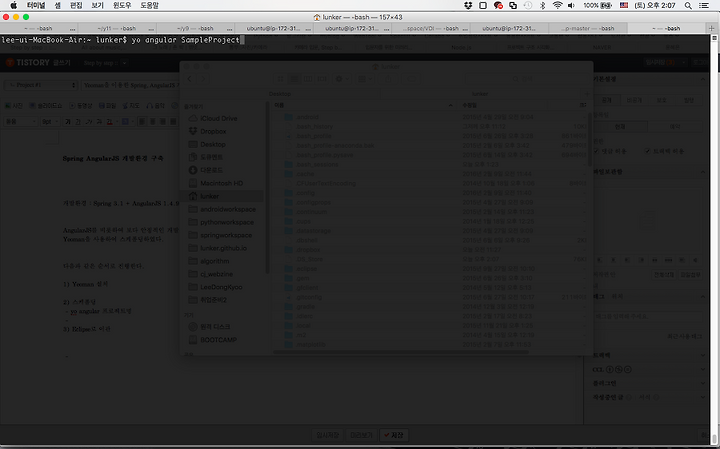Click the Bluetooth icon in menu bar

point(542,6)
